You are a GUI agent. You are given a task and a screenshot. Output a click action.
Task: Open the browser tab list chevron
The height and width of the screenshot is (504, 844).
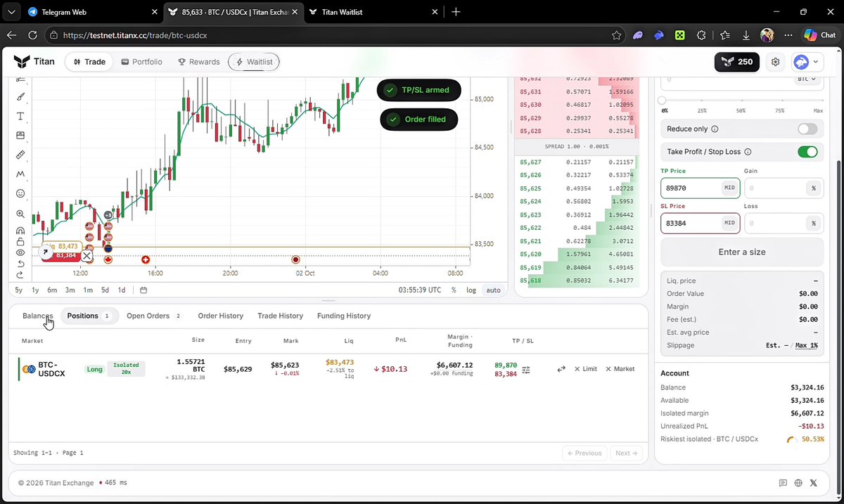(10, 12)
